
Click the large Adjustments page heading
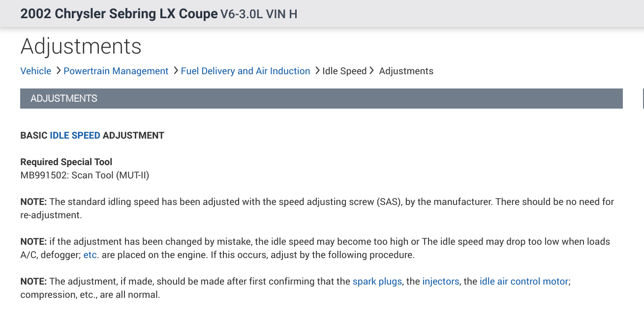(x=81, y=47)
